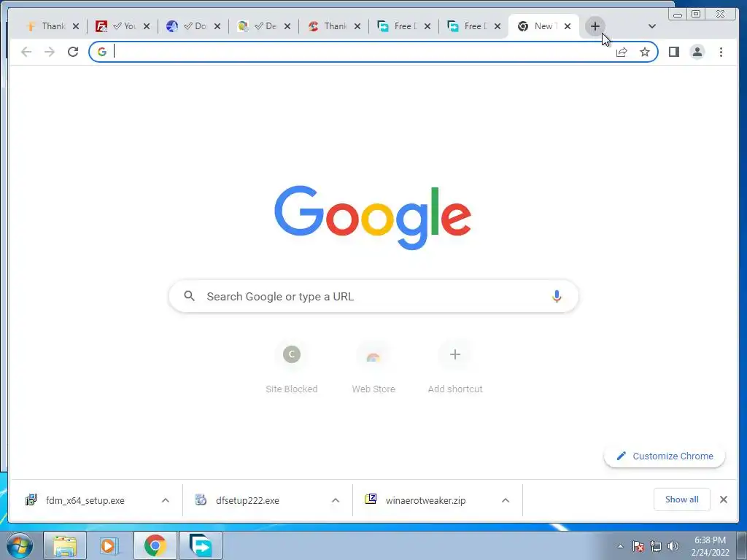Click the browser forward arrow
Image resolution: width=747 pixels, height=560 pixels.
[50, 52]
